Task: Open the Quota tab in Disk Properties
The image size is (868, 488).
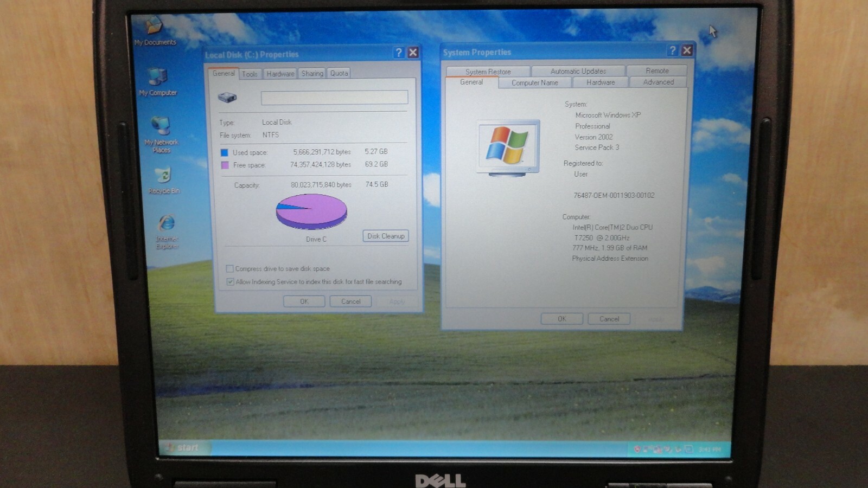Action: (x=339, y=73)
